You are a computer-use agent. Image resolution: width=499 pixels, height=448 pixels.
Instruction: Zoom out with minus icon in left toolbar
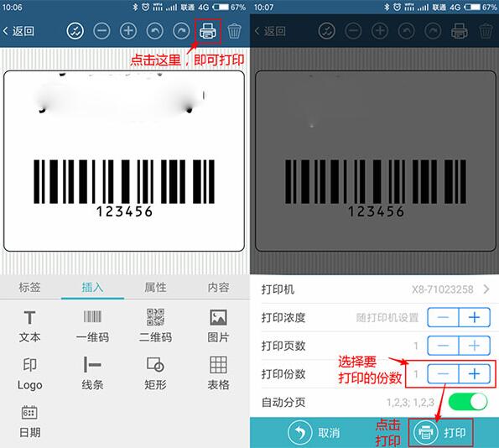click(101, 31)
